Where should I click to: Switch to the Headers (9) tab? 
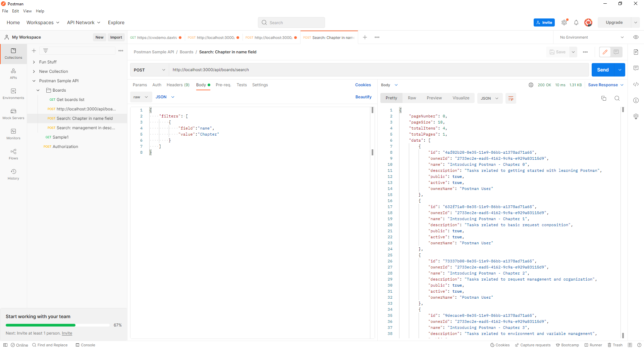click(x=178, y=85)
